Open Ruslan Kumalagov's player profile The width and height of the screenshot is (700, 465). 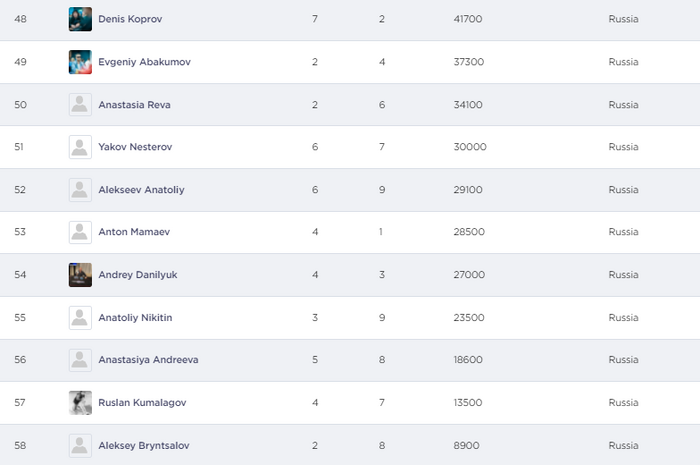click(142, 403)
